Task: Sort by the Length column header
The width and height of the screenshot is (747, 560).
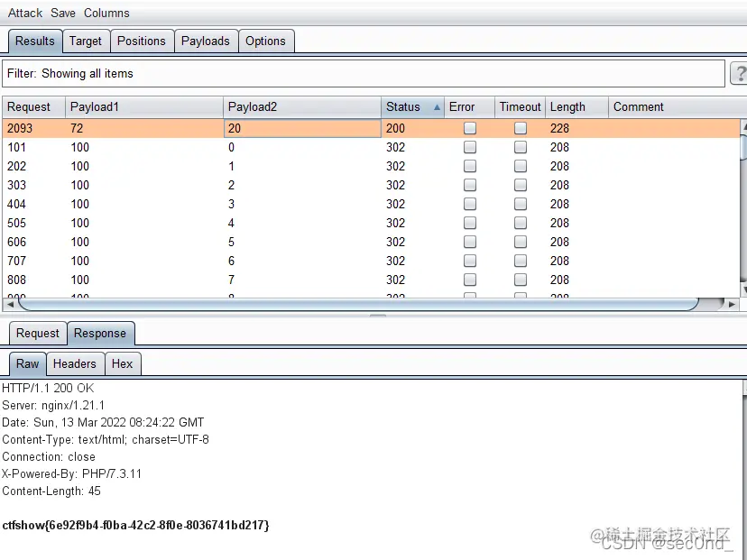Action: (576, 106)
